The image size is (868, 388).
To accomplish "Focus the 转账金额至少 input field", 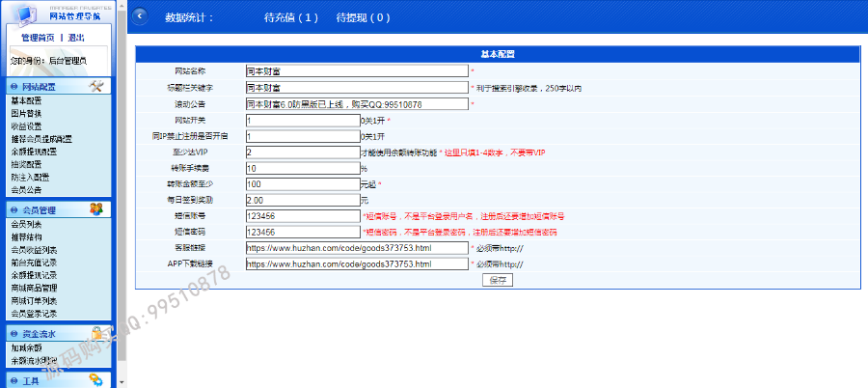I will pyautogui.click(x=303, y=184).
